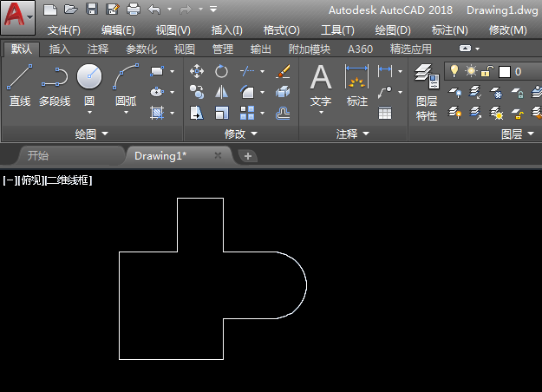The image size is (542, 392).
Task: Click the Circle (圆) tool icon
Action: pyautogui.click(x=89, y=78)
